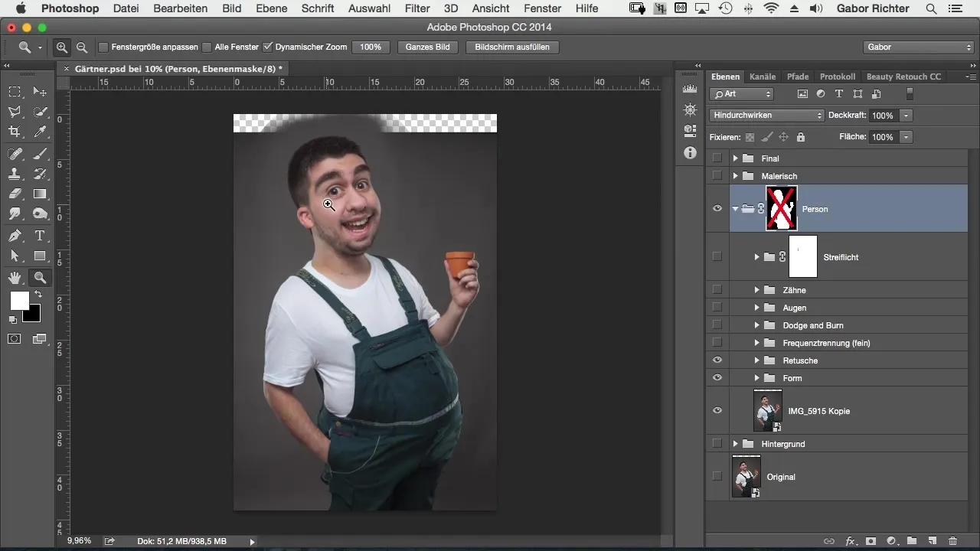Click the white foreground color swatch
The height and width of the screenshot is (551, 980).
click(x=18, y=301)
